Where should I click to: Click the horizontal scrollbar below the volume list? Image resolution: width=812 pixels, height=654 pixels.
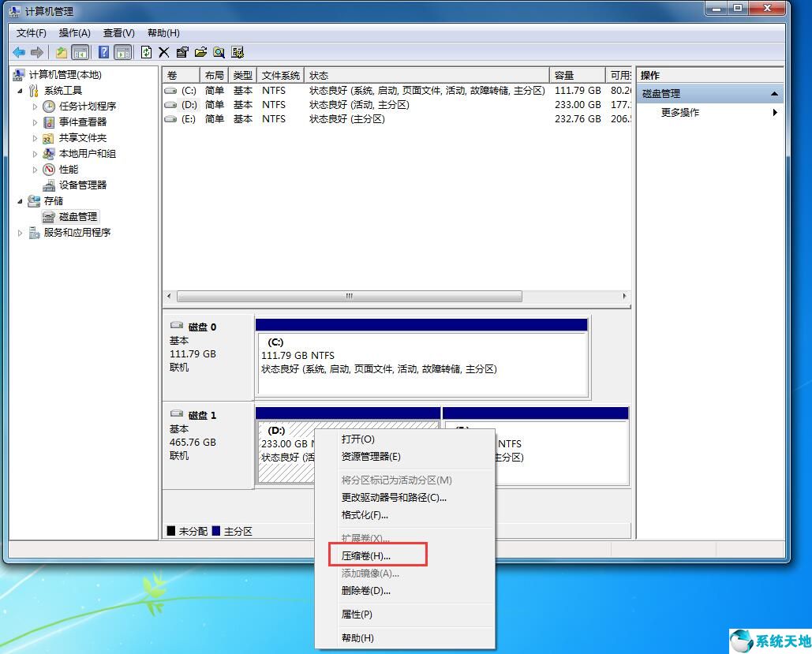[350, 295]
